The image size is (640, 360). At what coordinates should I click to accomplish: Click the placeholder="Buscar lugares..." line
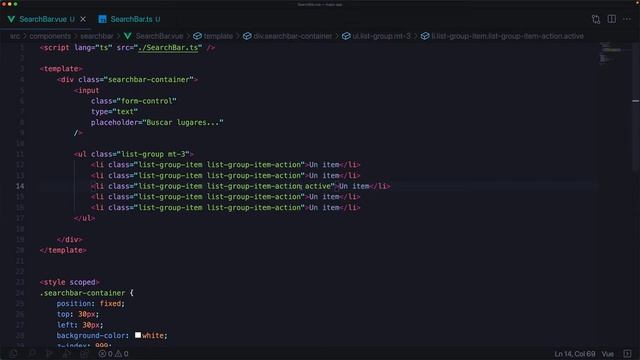[x=157, y=122]
